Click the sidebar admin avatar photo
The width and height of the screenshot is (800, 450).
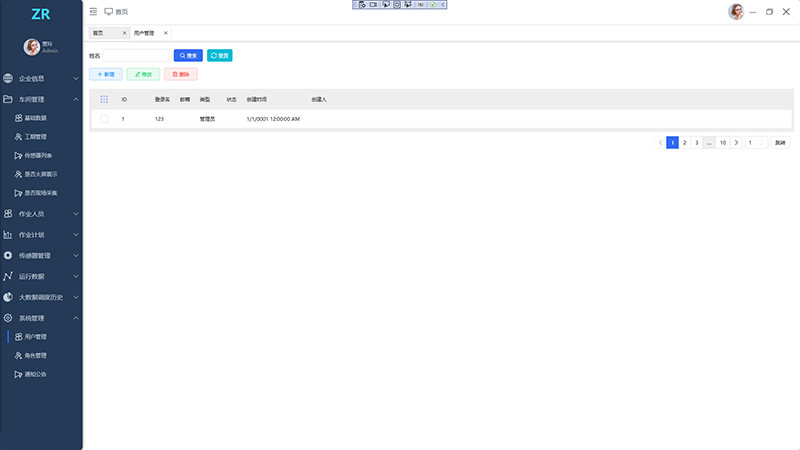pos(32,47)
